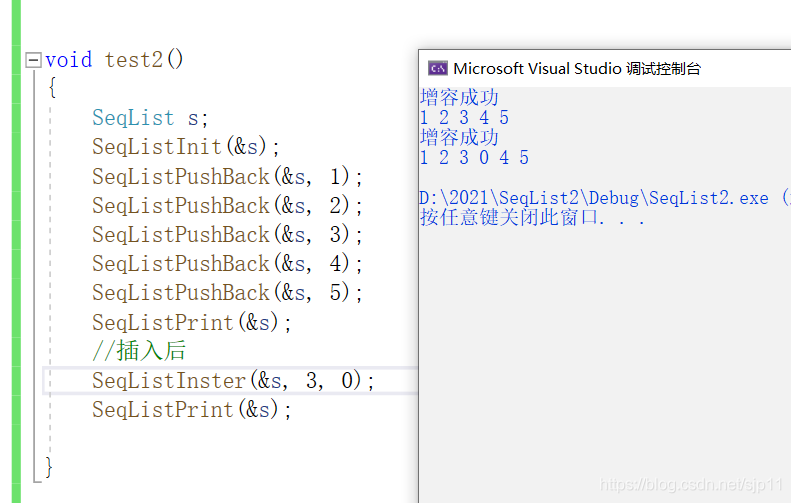Place cursor on SeqListInster(&s, 3, 0) line

pyautogui.click(x=233, y=380)
